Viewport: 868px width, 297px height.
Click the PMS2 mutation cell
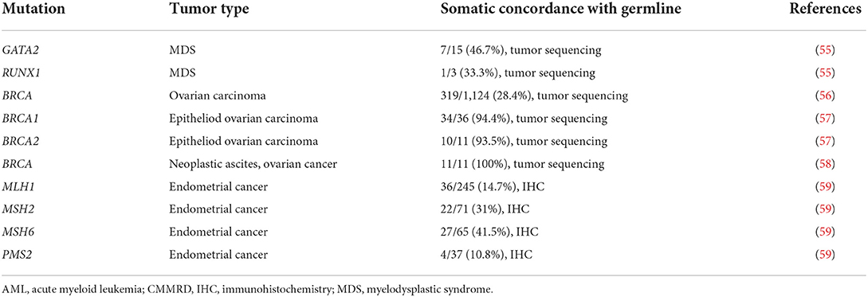point(15,255)
